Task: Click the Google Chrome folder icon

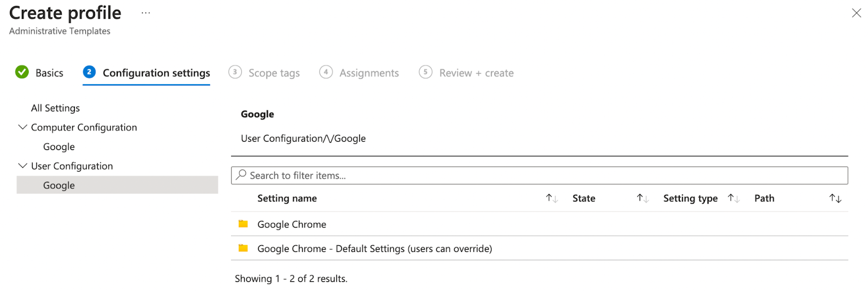Action: click(243, 224)
